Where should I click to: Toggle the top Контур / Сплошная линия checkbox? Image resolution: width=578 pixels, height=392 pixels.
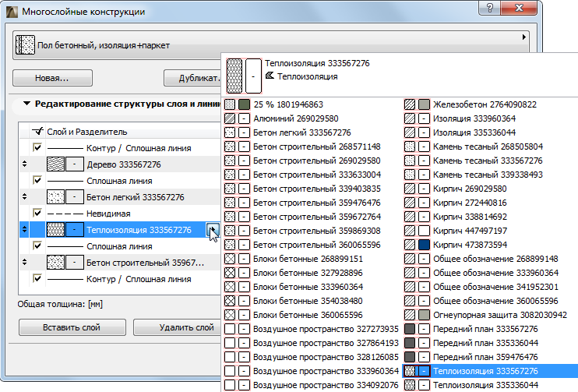[37, 147]
